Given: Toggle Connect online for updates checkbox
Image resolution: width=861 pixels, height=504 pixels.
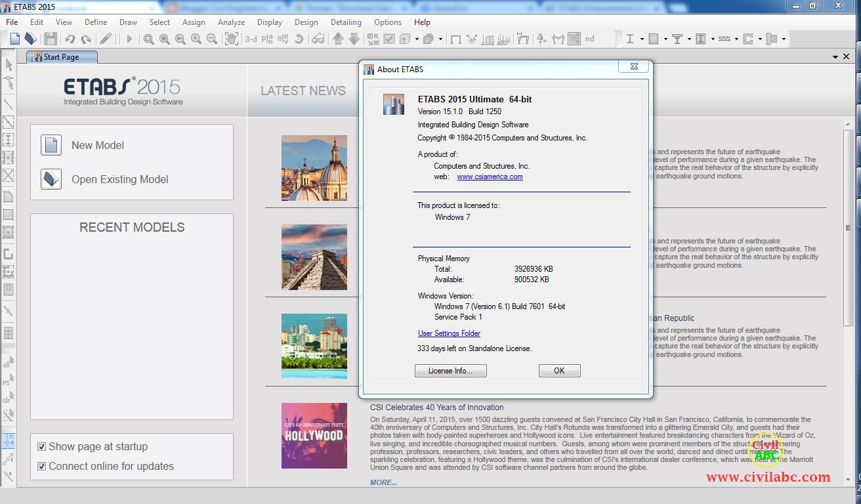Looking at the screenshot, I should (42, 467).
